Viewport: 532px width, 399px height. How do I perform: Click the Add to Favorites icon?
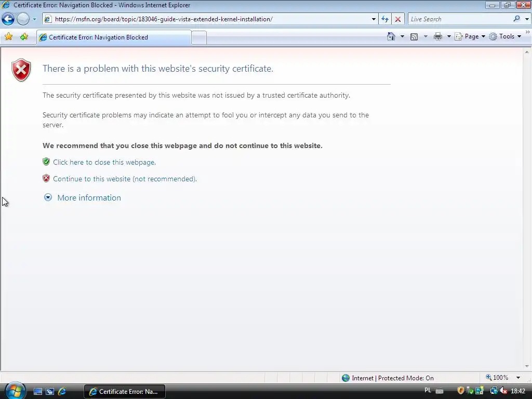24,37
